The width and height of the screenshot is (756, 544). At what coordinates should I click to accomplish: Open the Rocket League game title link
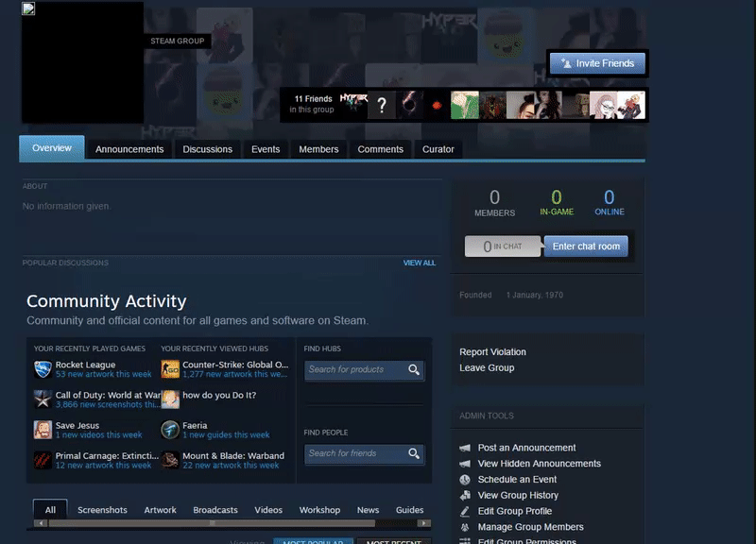click(x=85, y=365)
